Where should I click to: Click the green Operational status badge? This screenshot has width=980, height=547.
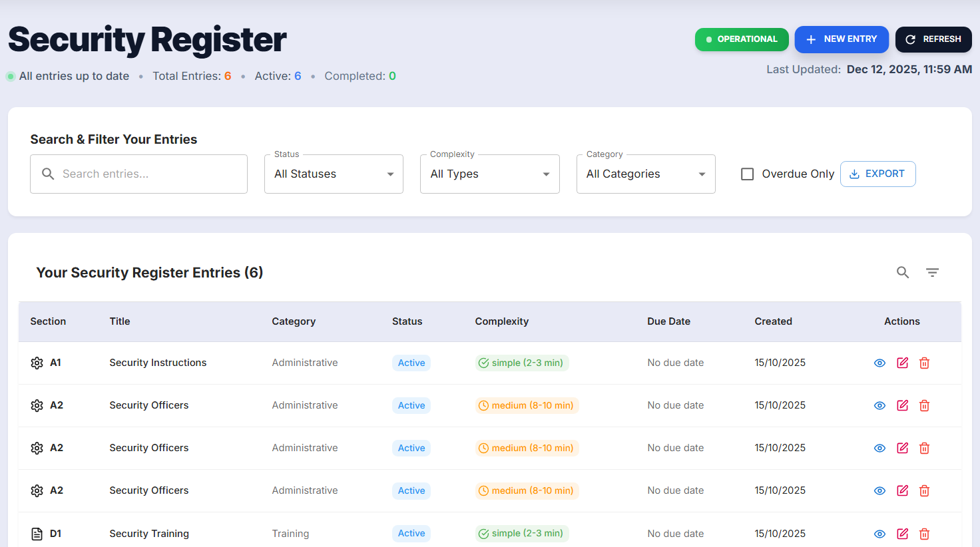[742, 39]
